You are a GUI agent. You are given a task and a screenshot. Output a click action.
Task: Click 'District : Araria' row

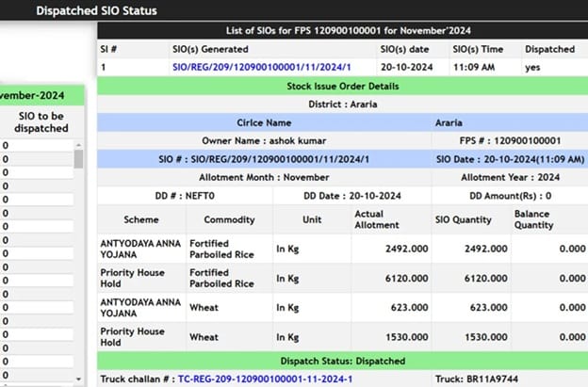click(343, 105)
